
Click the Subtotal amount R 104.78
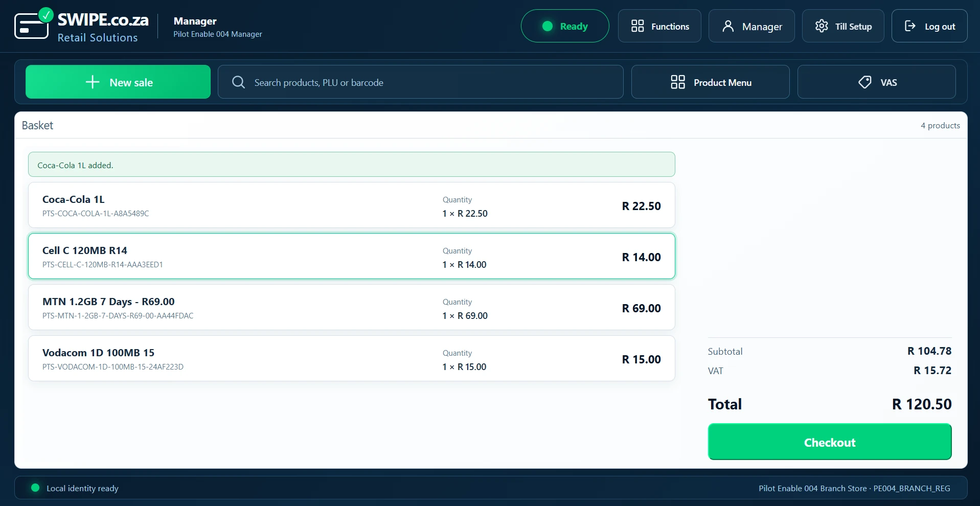pos(929,351)
